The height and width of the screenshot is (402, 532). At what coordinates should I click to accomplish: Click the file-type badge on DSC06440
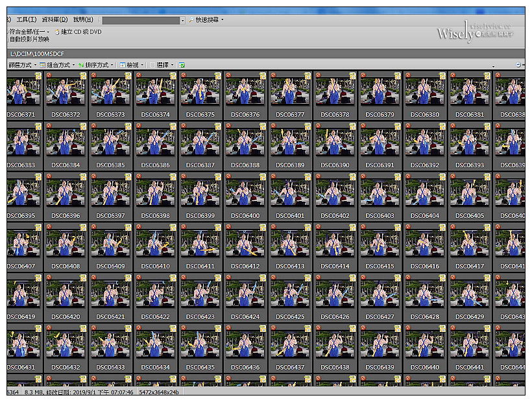442,328
